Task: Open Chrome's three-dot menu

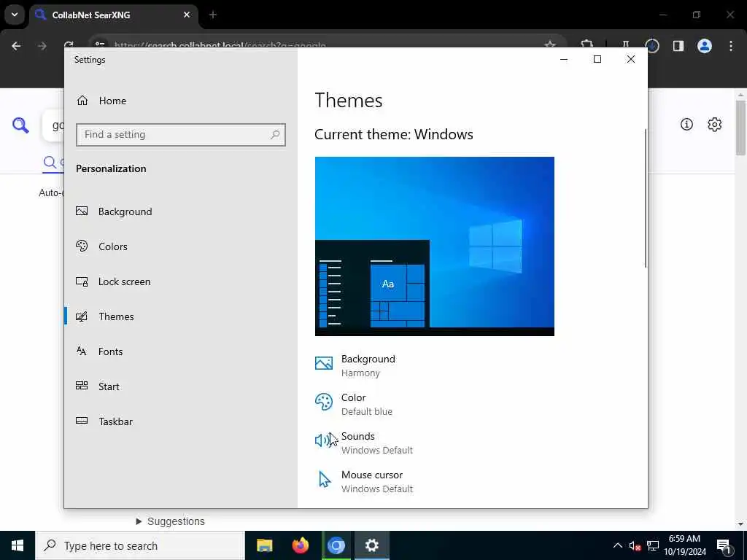Action: [x=731, y=46]
